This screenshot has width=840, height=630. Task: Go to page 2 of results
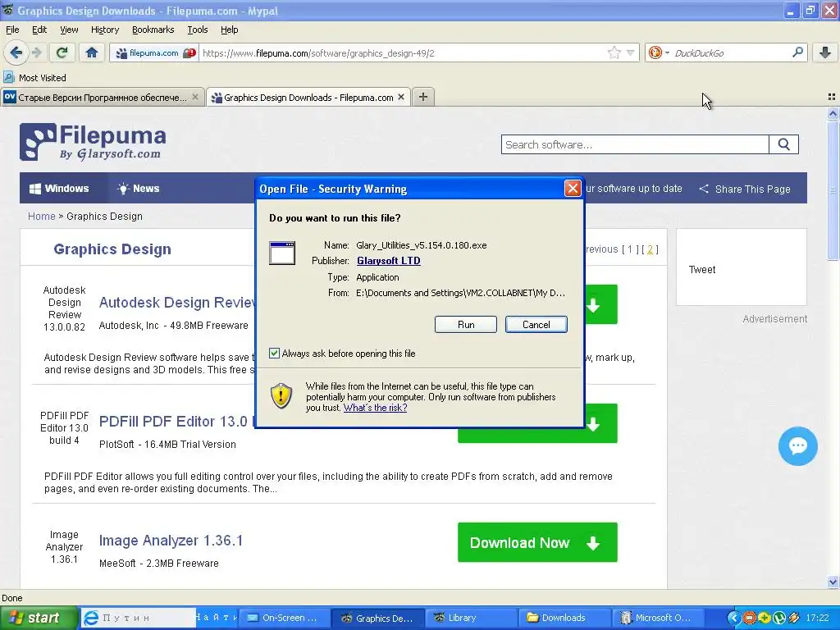point(650,249)
